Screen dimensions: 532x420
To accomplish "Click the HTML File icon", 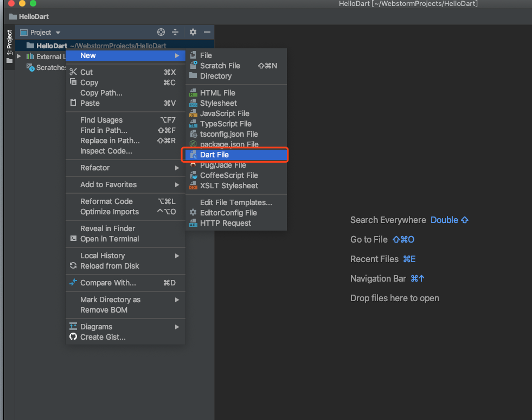I will [194, 93].
